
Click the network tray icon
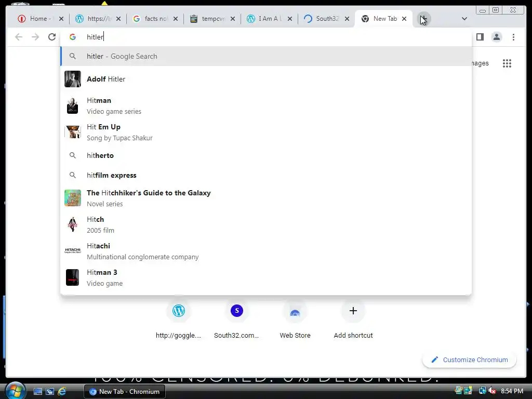[x=482, y=391]
